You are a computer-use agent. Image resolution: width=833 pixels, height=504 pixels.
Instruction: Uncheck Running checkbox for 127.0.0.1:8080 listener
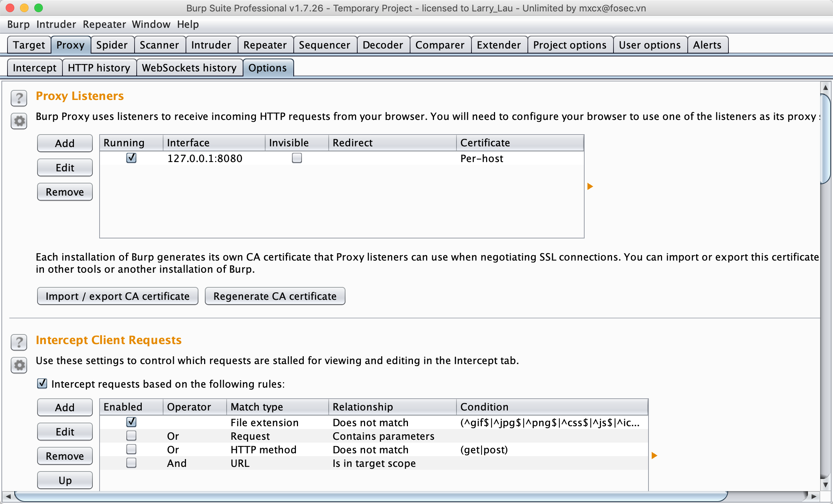pos(131,158)
